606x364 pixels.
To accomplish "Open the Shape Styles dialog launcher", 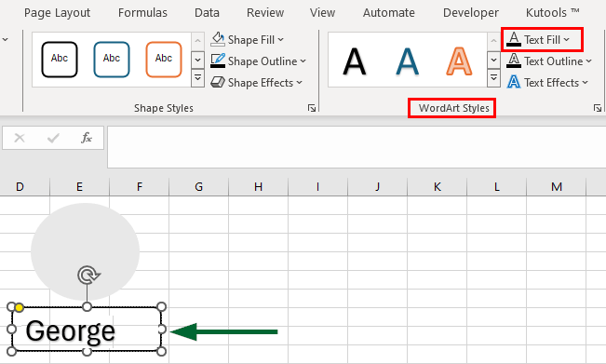I will pyautogui.click(x=312, y=108).
